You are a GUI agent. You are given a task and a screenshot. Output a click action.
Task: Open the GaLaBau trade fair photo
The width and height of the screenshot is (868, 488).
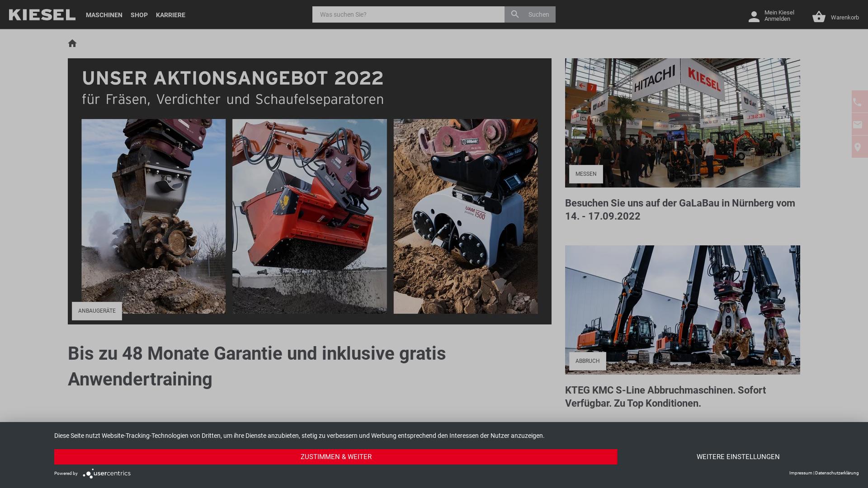point(682,123)
